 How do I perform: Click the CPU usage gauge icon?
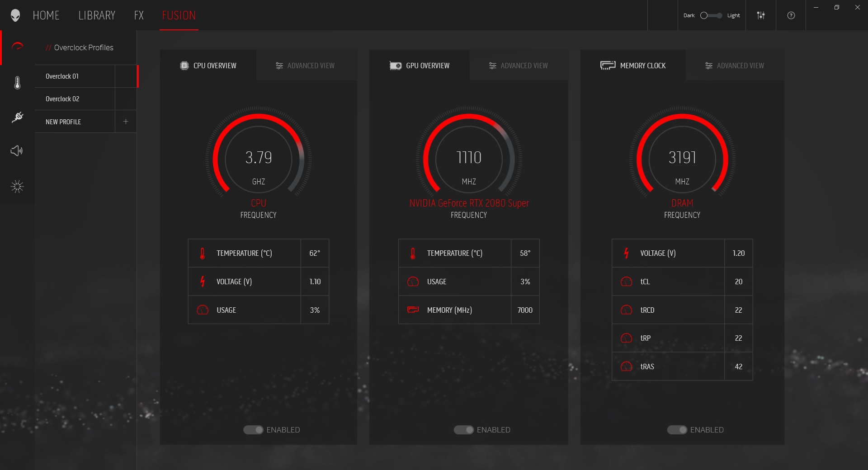203,310
